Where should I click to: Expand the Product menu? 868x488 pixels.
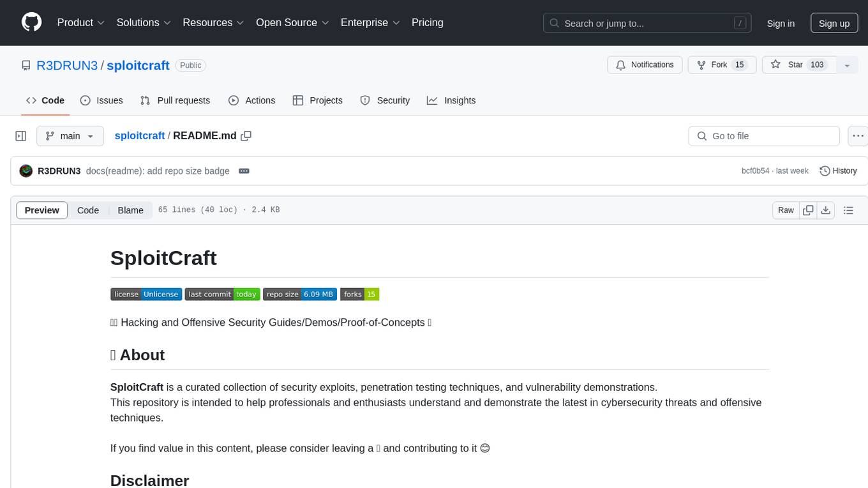pyautogui.click(x=81, y=22)
